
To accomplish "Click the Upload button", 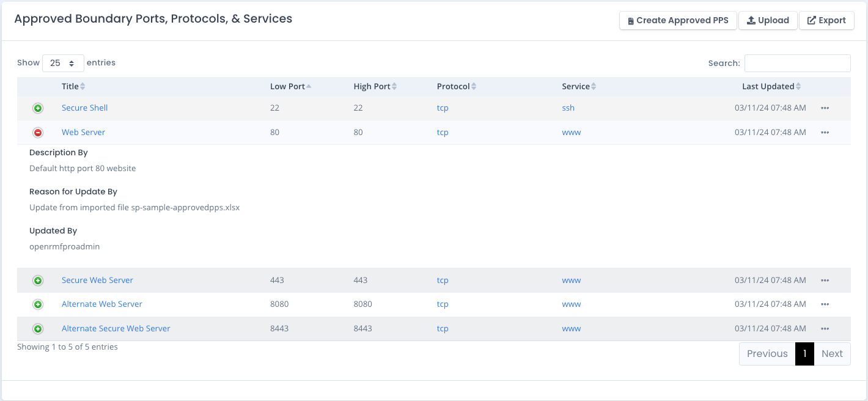I will point(768,20).
